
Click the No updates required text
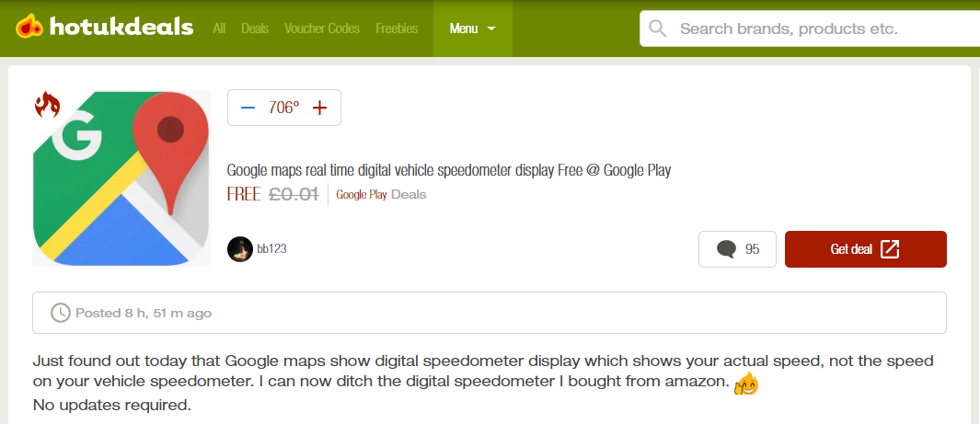[x=112, y=406]
